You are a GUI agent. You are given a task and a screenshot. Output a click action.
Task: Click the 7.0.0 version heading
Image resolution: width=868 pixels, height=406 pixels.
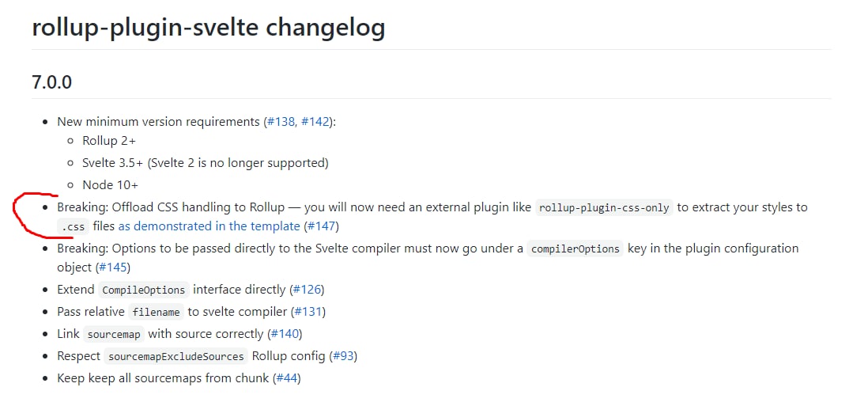(52, 82)
